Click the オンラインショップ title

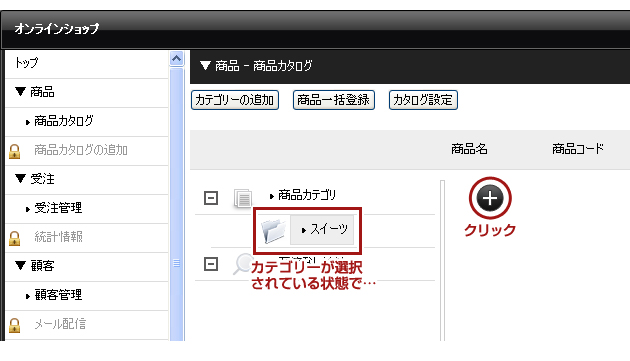tap(57, 29)
